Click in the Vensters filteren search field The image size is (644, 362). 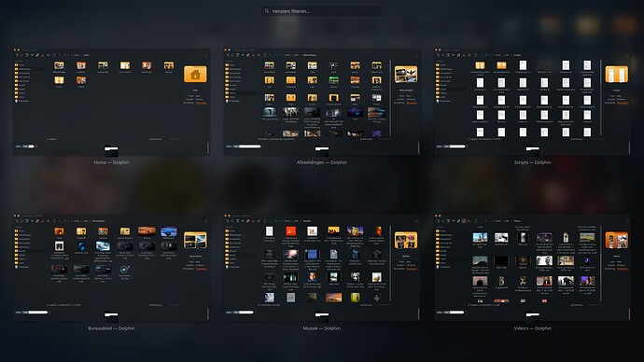pos(322,11)
